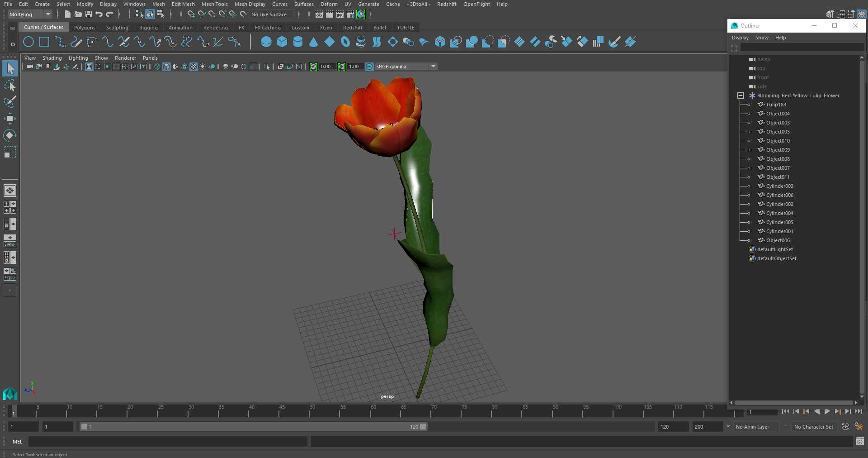Open the Mesh Tools menu

coord(214,4)
